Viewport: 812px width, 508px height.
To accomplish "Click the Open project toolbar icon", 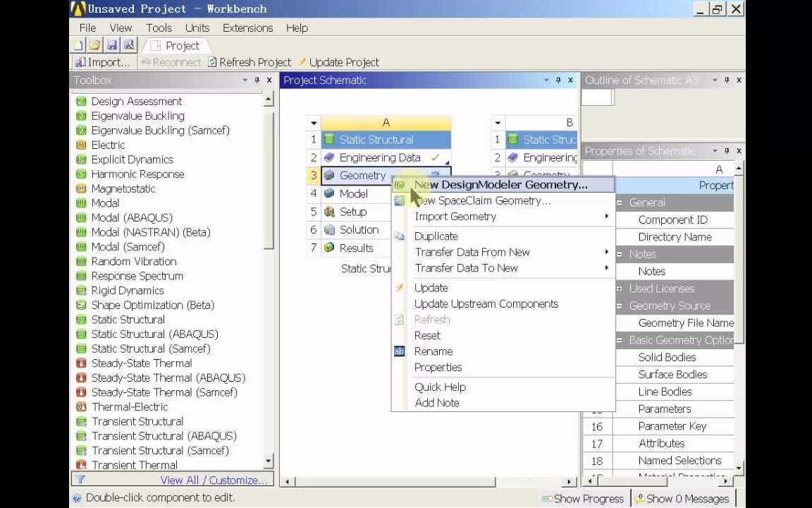I will (95, 44).
